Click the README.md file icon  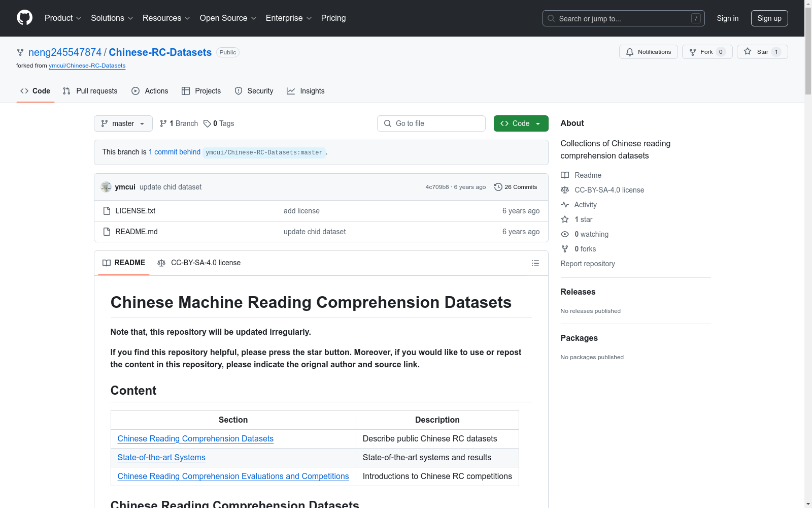[x=107, y=232]
